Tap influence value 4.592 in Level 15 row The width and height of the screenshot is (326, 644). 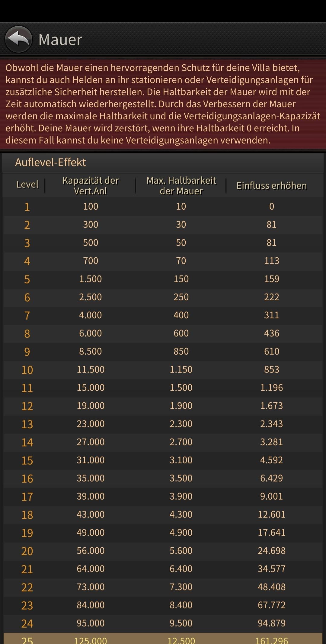click(272, 460)
